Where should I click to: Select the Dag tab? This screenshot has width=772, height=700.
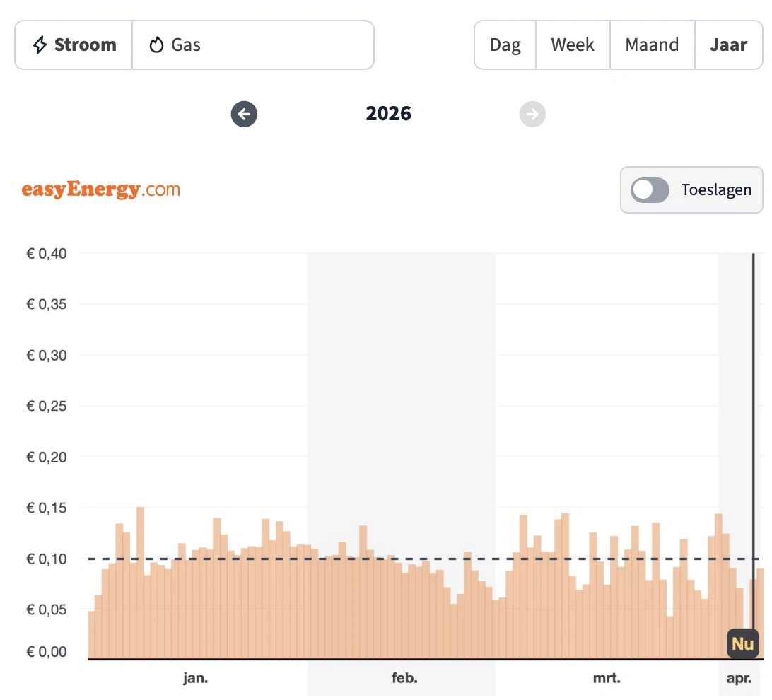505,45
